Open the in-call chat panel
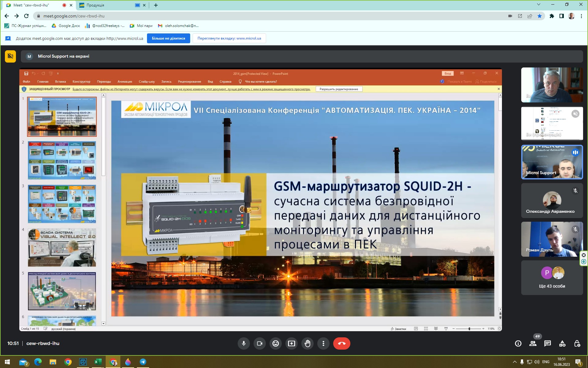 pyautogui.click(x=548, y=343)
